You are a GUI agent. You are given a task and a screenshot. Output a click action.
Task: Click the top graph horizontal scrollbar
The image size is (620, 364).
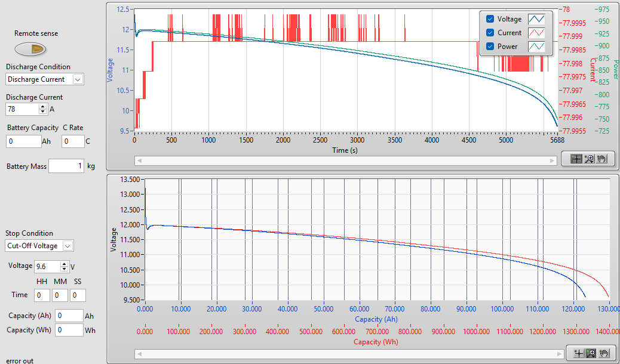click(346, 160)
